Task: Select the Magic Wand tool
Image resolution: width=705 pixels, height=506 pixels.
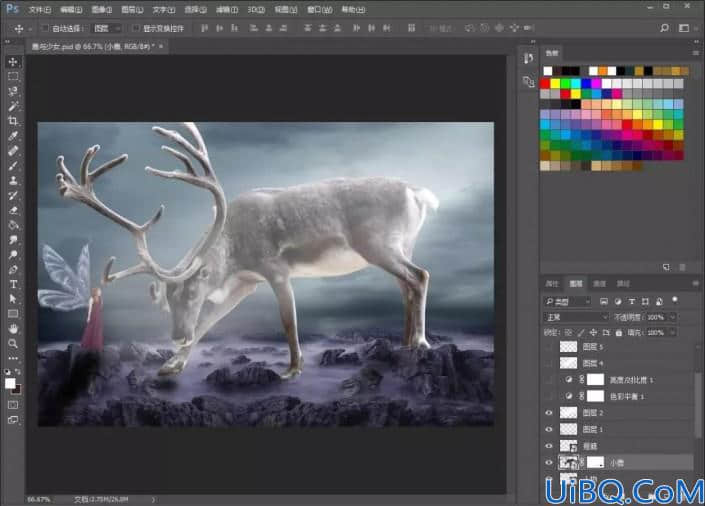Action: (13, 106)
